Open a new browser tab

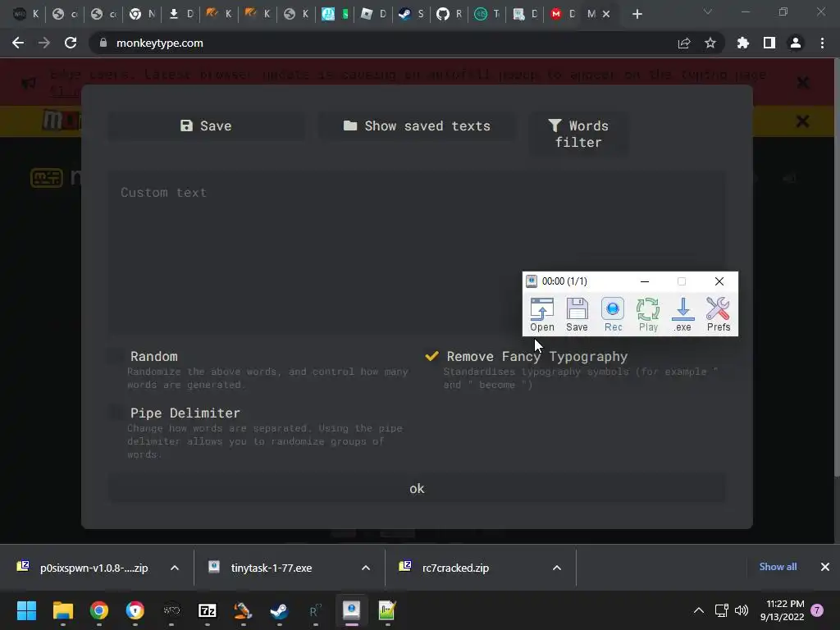(637, 15)
